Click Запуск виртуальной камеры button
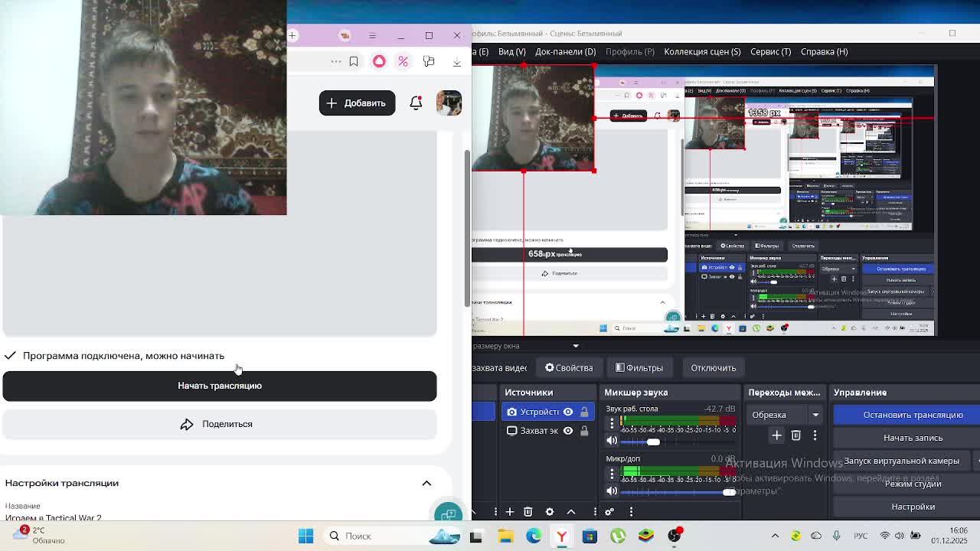This screenshot has height=551, width=980. [x=902, y=461]
